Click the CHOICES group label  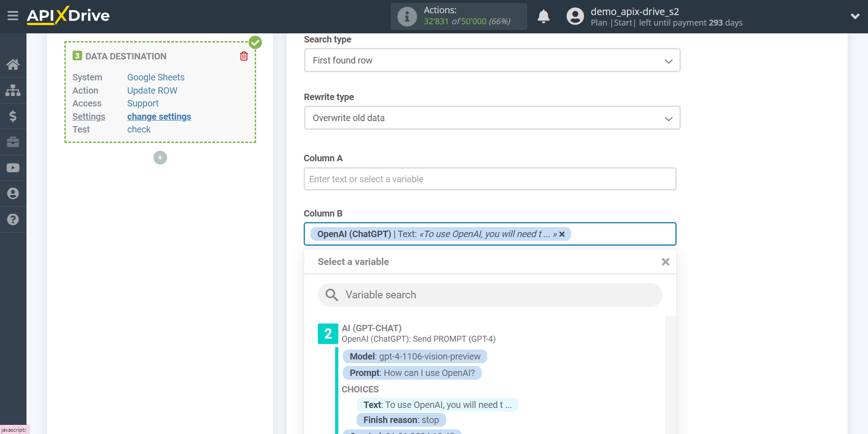(x=360, y=389)
